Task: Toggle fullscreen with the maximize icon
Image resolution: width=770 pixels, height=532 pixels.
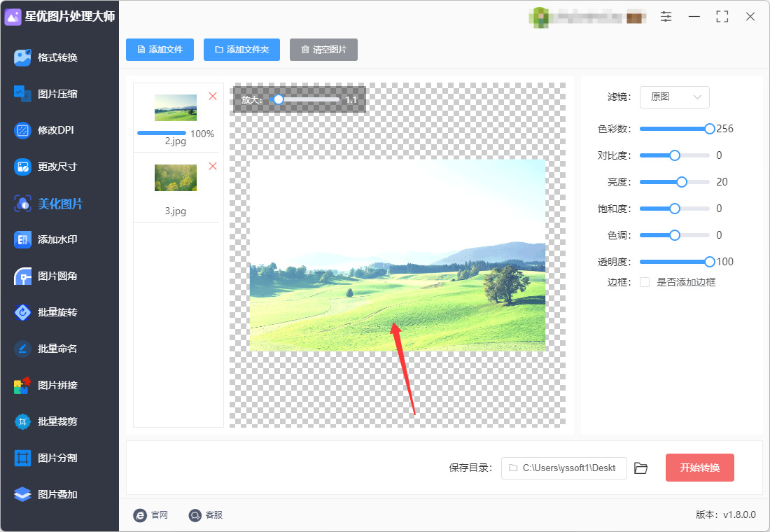Action: [x=722, y=17]
